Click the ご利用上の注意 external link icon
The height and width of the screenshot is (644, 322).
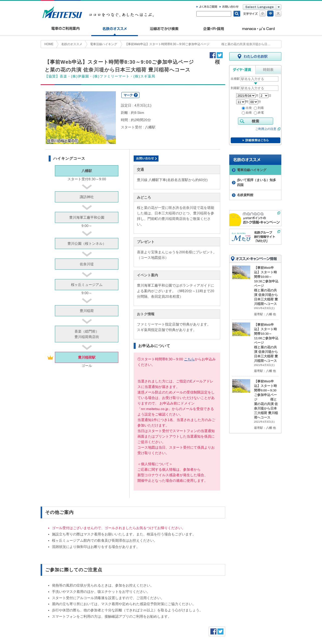(x=279, y=129)
